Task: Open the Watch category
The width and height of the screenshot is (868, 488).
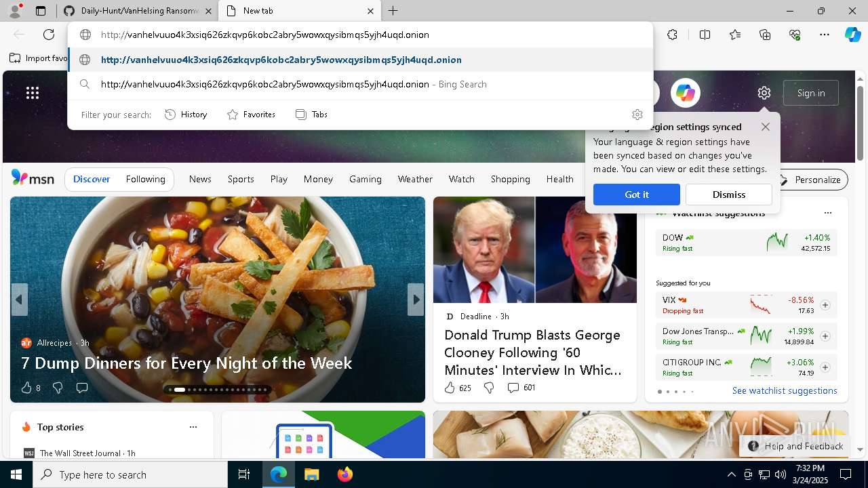Action: [x=462, y=179]
